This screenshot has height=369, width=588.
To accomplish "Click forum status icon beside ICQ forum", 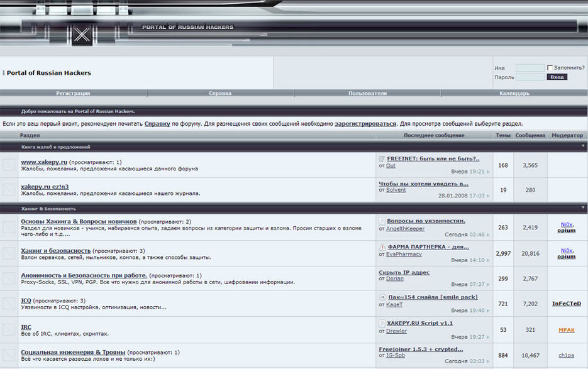I will [9, 304].
